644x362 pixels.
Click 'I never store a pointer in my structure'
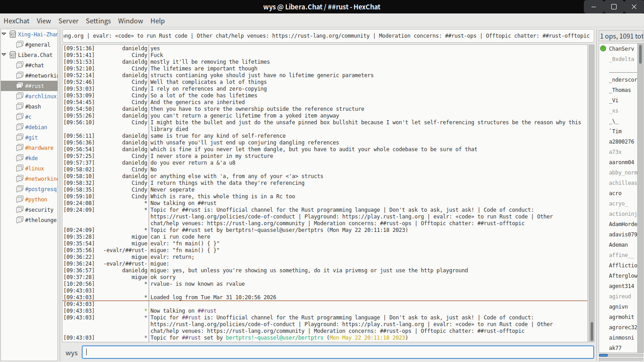coord(212,156)
